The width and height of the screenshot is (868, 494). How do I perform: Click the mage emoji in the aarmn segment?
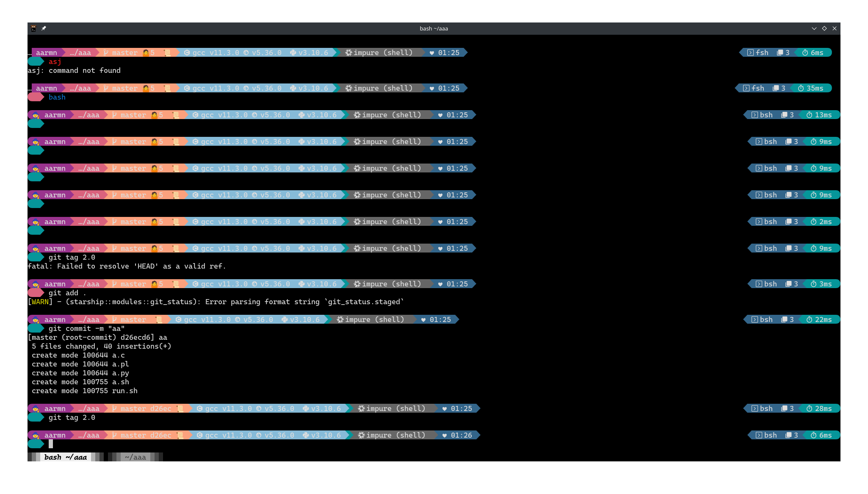34,115
